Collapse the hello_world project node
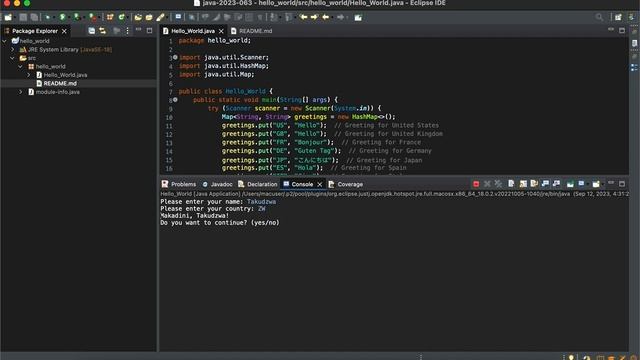 coord(4,41)
